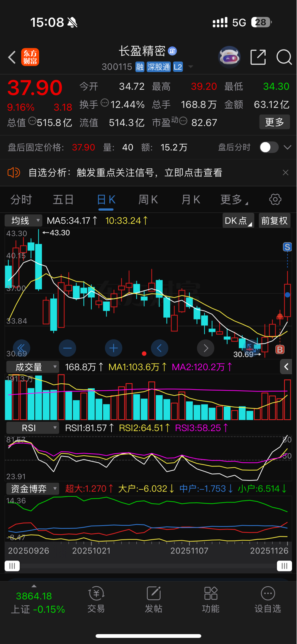The image size is (297, 644).
Task: Tap the L2 level badge
Action: (x=178, y=67)
